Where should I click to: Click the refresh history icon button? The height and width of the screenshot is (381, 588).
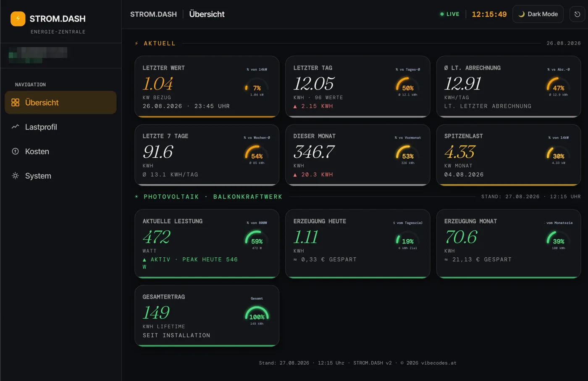click(x=577, y=14)
